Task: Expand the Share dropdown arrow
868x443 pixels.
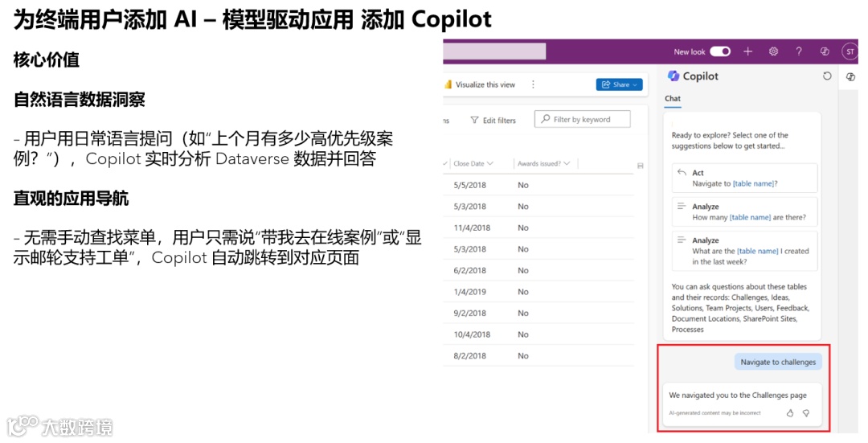Action: [x=635, y=84]
